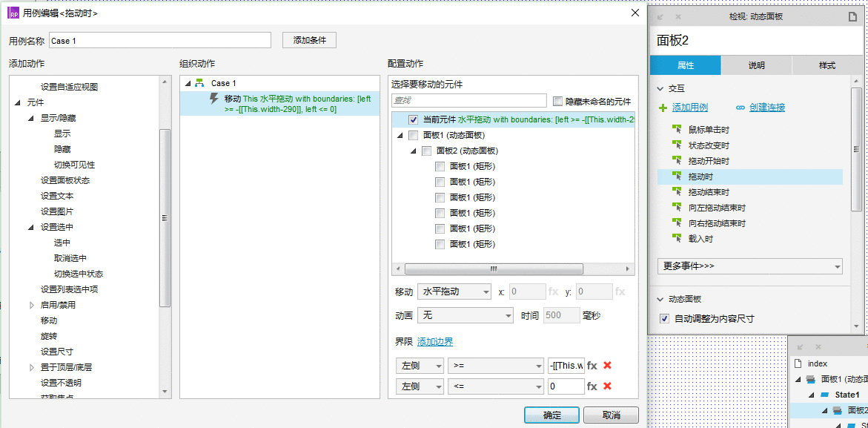Image resolution: width=868 pixels, height=428 pixels.
Task: Switch to the 样式 tab
Action: [827, 65]
